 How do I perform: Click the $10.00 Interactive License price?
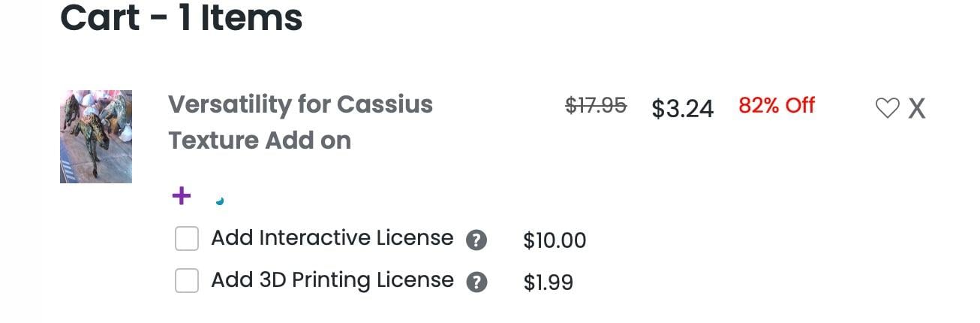tap(555, 240)
